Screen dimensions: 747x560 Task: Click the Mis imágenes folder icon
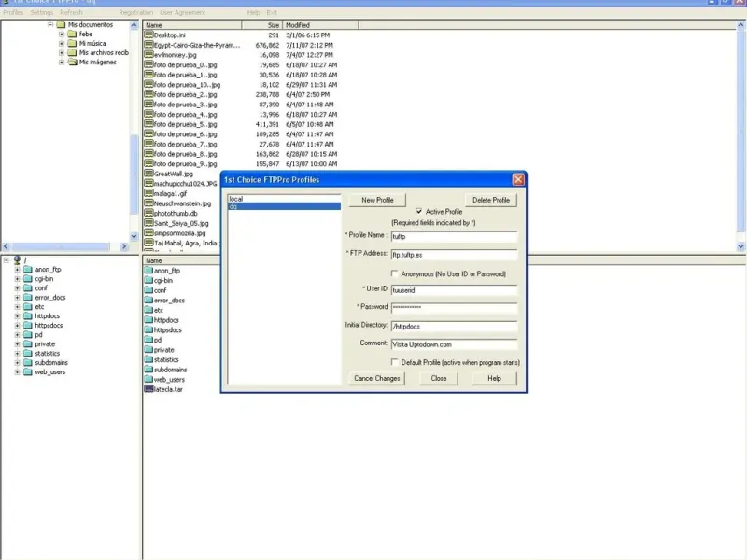tap(72, 63)
